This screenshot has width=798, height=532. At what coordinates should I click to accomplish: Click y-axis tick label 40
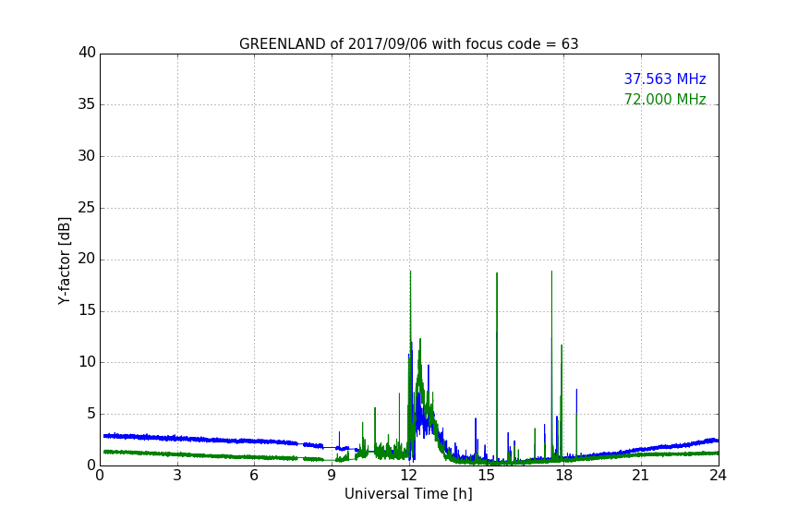pos(87,53)
